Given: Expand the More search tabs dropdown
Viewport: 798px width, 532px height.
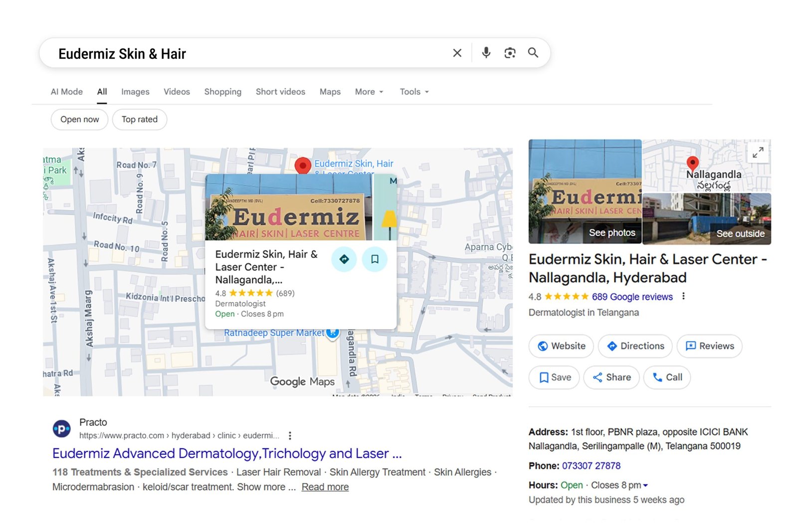Looking at the screenshot, I should point(369,92).
